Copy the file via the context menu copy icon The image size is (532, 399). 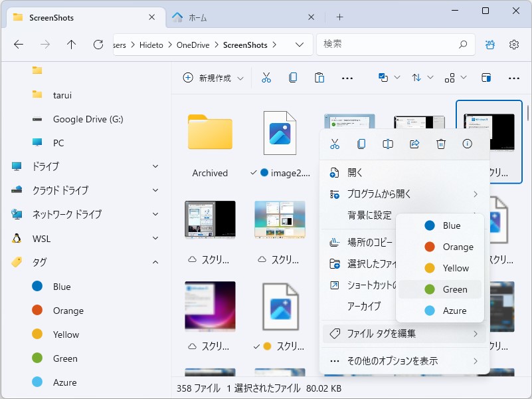click(x=361, y=144)
